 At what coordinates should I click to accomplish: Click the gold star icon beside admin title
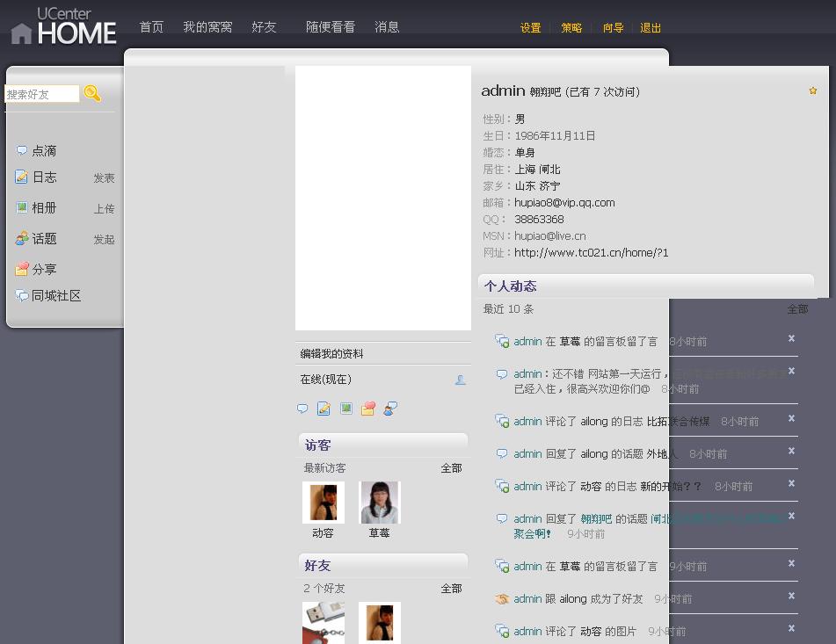click(812, 90)
